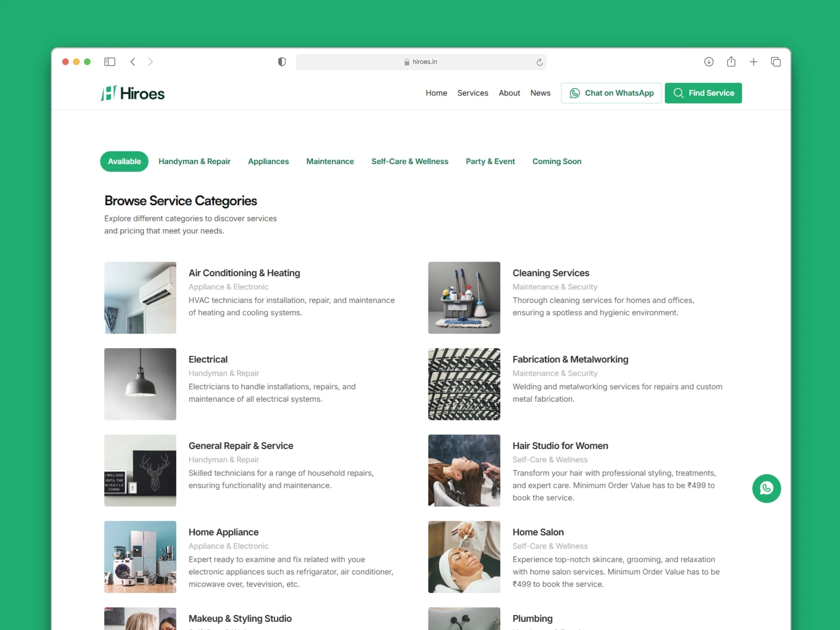840x630 pixels.
Task: Click the Hiroes logo
Action: 132,93
